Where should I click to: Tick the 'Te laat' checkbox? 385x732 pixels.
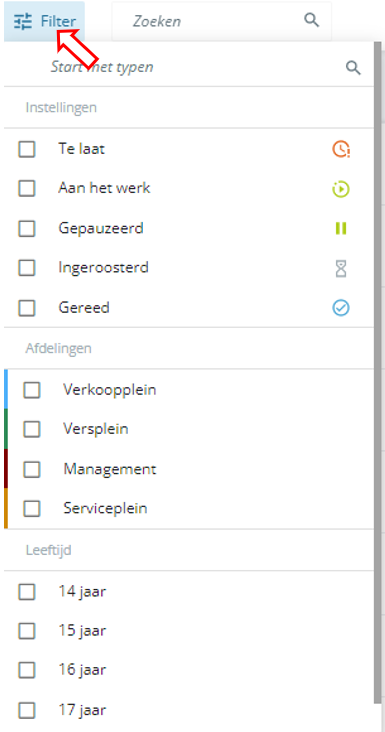pyautogui.click(x=27, y=149)
